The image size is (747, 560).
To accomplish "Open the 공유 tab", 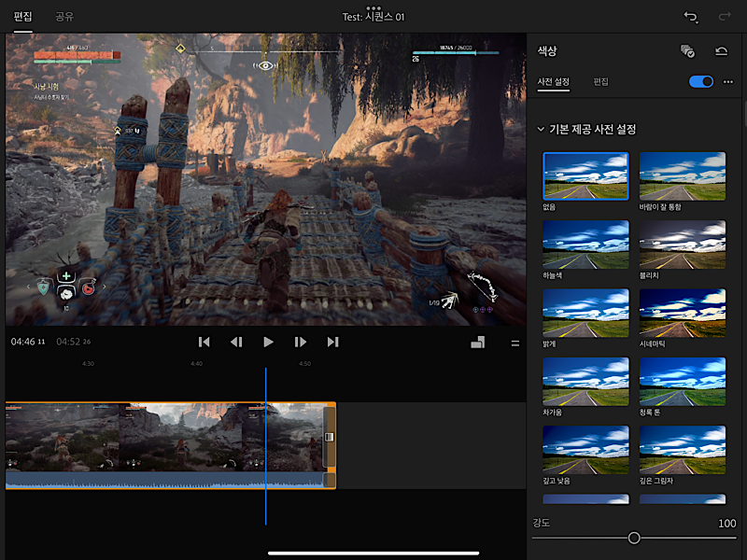I will [x=64, y=17].
